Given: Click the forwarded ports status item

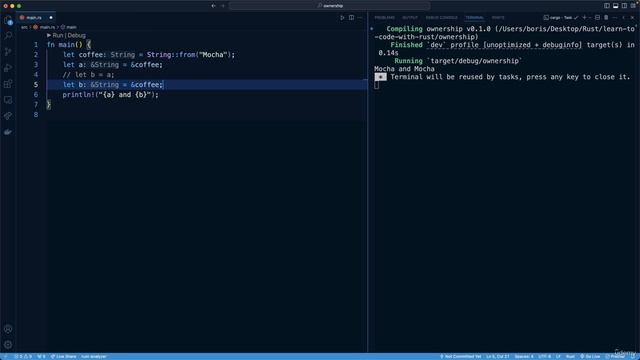Looking at the screenshot, I should point(41,356).
